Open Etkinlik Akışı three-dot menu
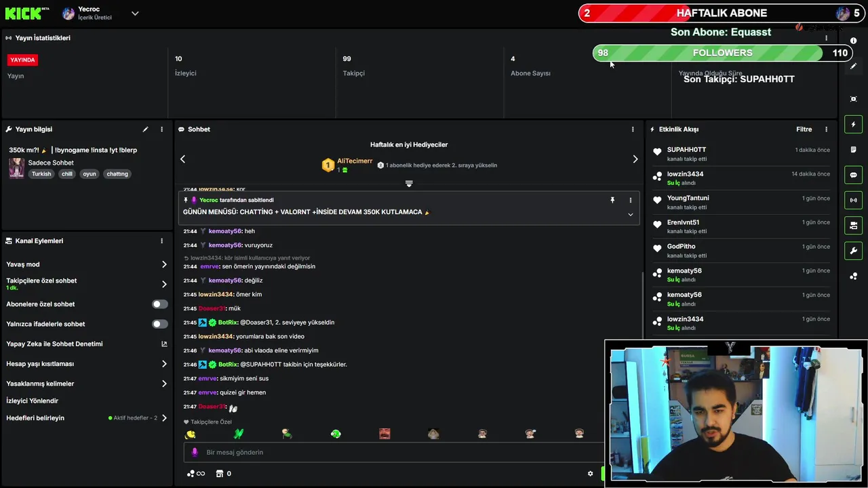The image size is (868, 488). click(826, 129)
